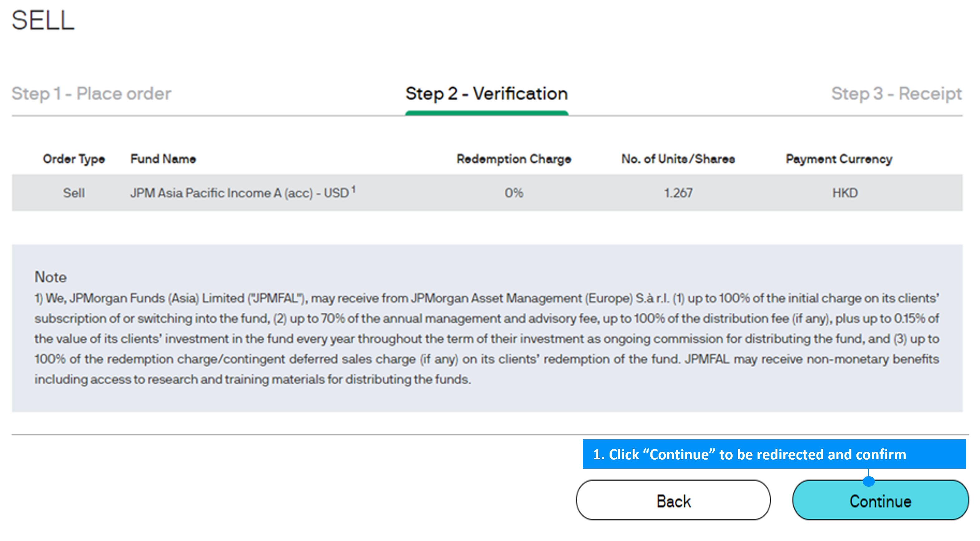Select the Sell order type cell
980x541 pixels.
[x=74, y=193]
